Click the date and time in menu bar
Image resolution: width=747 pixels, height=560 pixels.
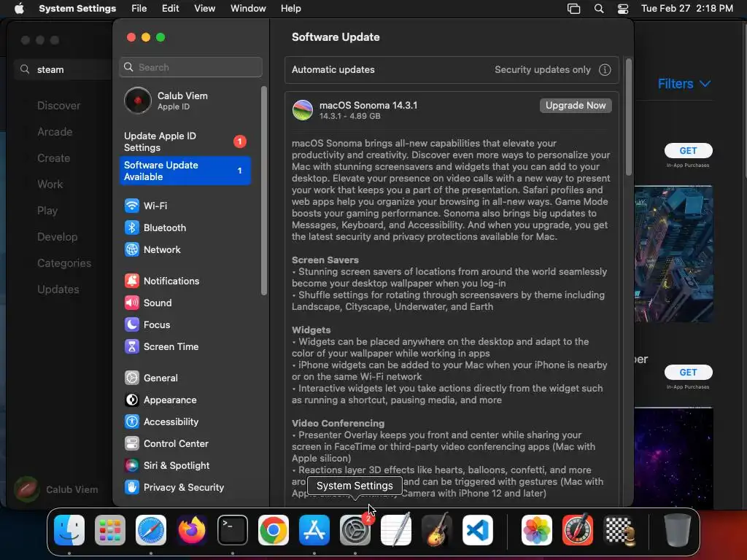[x=687, y=9]
